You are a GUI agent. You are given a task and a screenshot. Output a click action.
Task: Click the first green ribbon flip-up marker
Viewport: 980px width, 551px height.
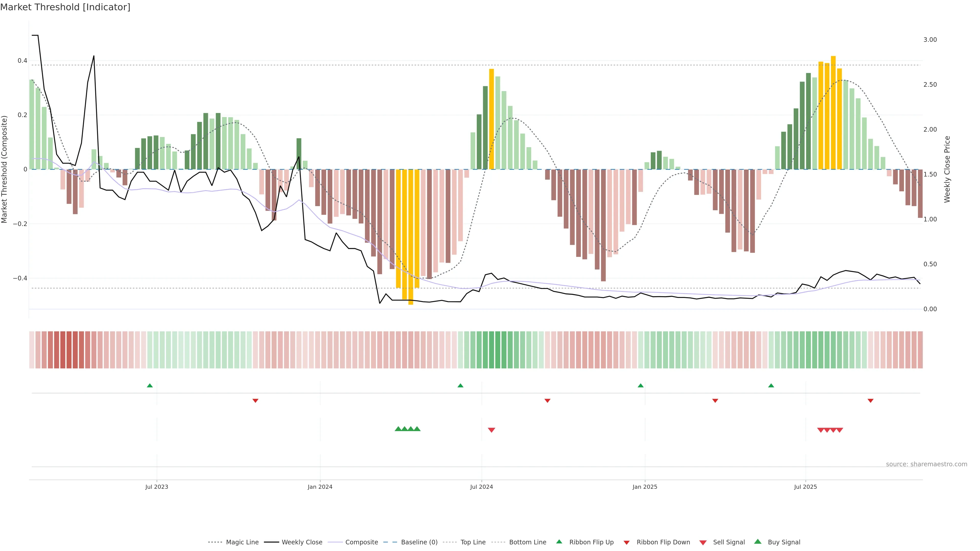[x=150, y=386]
